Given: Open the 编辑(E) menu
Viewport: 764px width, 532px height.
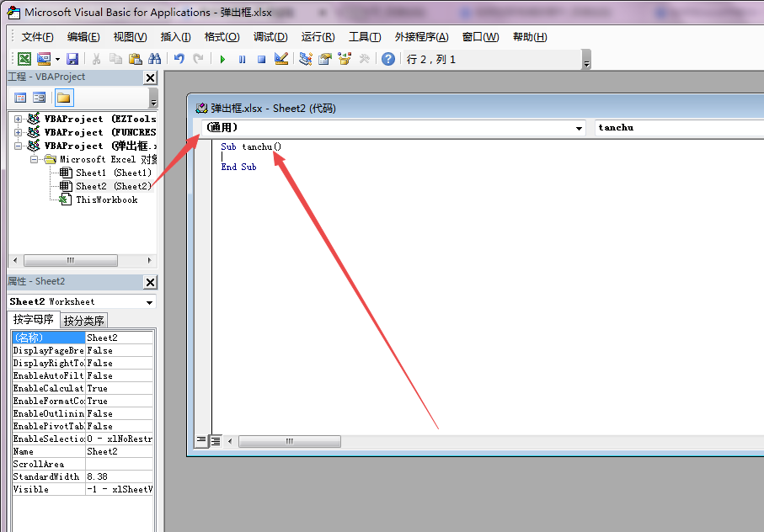Looking at the screenshot, I should [83, 37].
